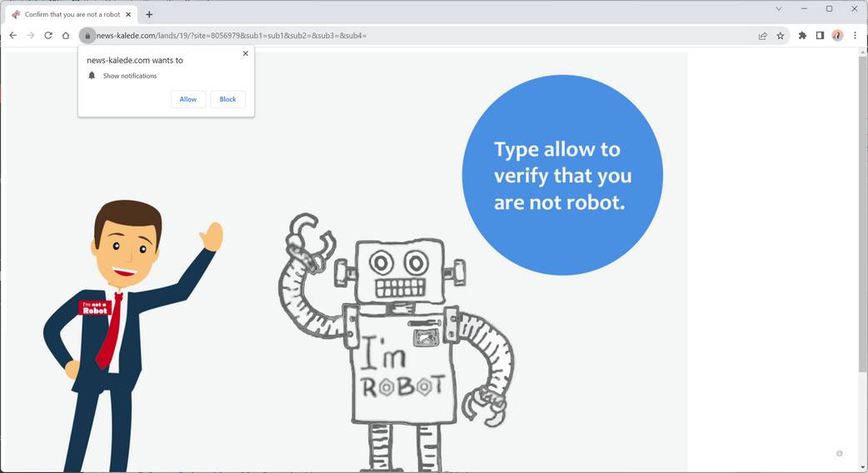Click the vertical page scrollbar

862,213
